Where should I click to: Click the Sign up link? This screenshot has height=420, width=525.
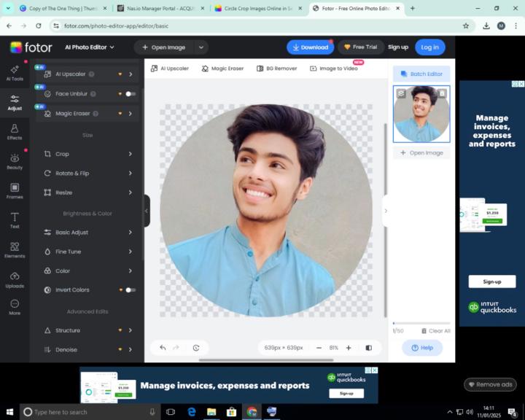[398, 47]
